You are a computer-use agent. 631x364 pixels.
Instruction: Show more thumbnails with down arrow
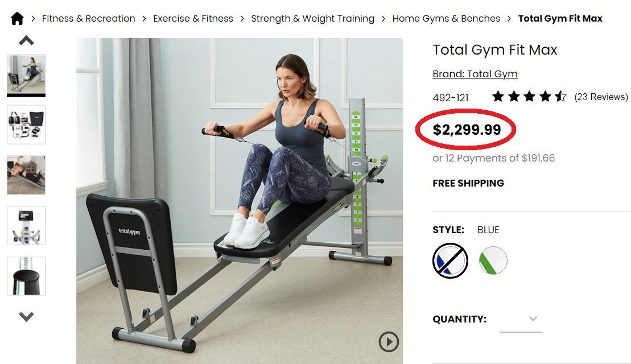[x=26, y=317]
